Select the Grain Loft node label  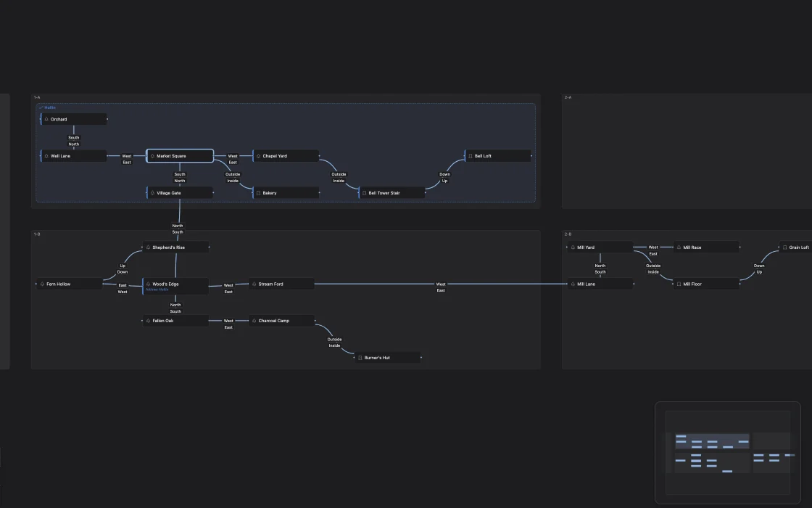[799, 247]
